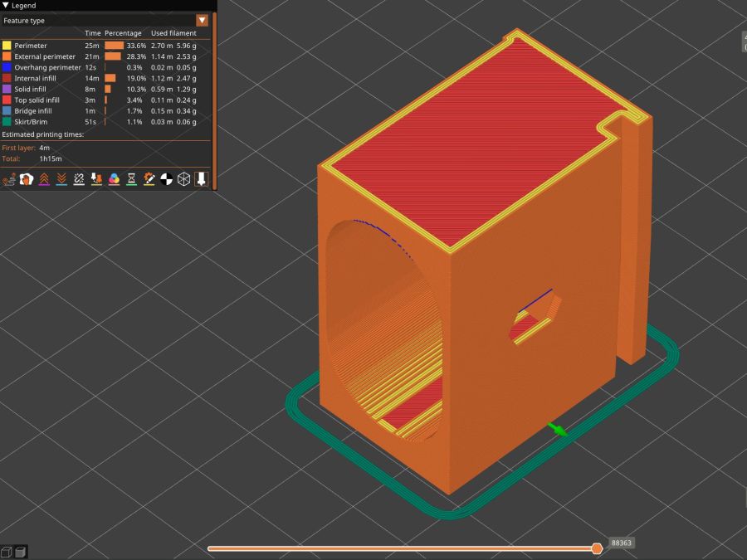Open the Feature type view selector
The width and height of the screenshot is (747, 560).
tap(100, 20)
